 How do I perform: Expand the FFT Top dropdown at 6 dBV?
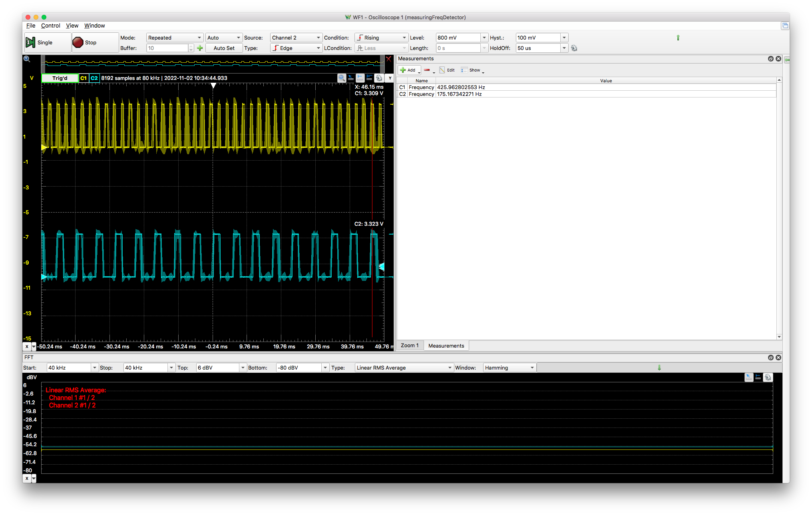[x=243, y=368]
